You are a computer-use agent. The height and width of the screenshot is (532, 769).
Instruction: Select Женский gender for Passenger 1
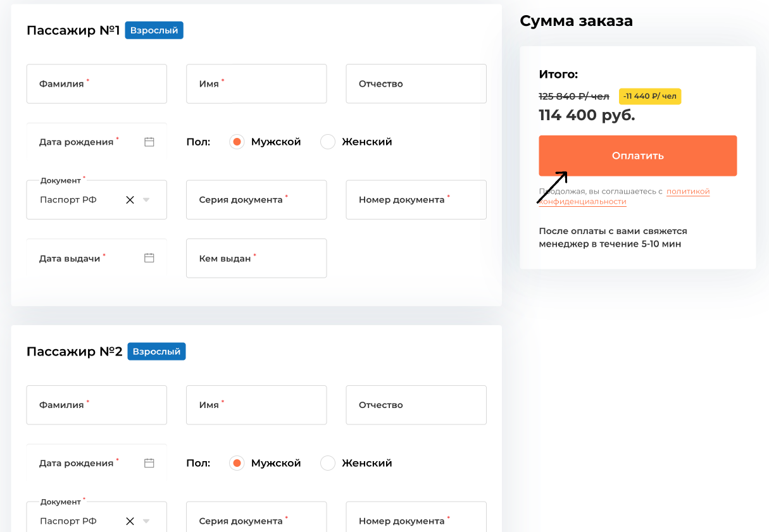pos(328,142)
